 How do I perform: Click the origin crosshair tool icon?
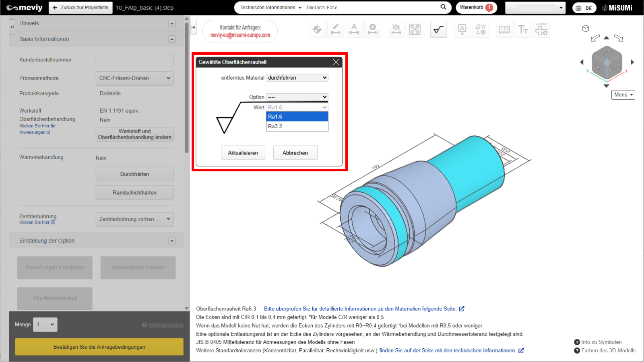[317, 29]
